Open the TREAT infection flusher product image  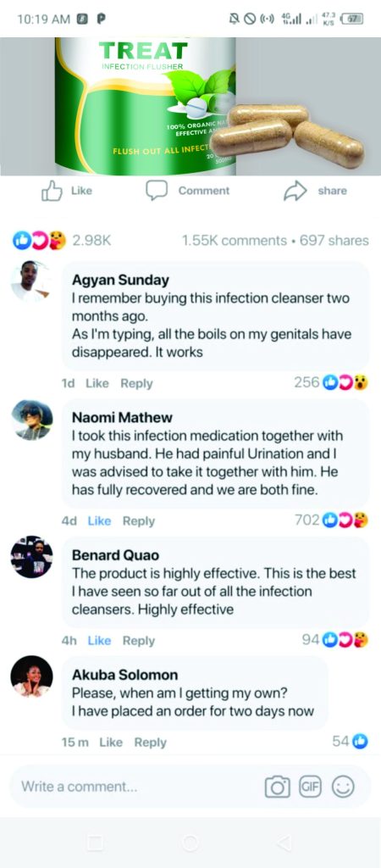pos(190,106)
